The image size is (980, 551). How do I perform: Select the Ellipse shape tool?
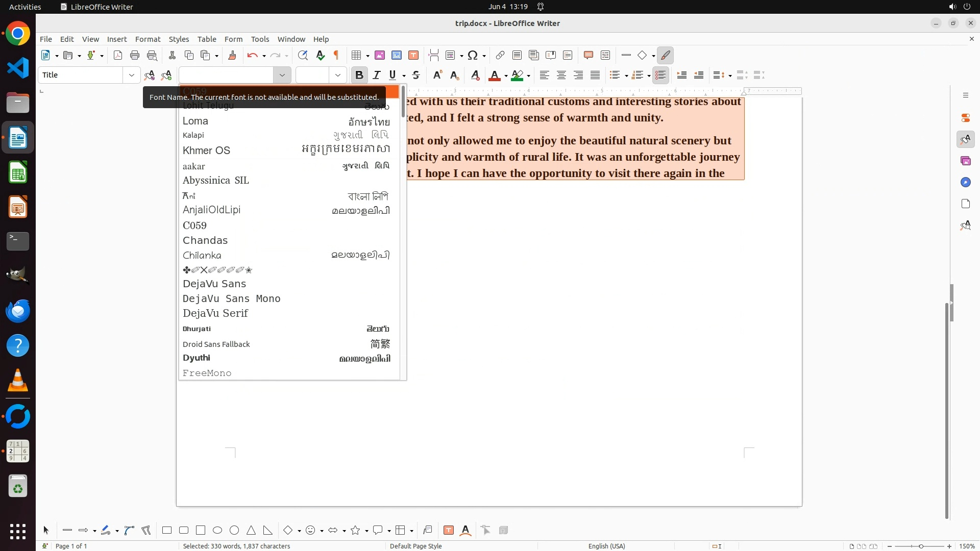pyautogui.click(x=217, y=530)
